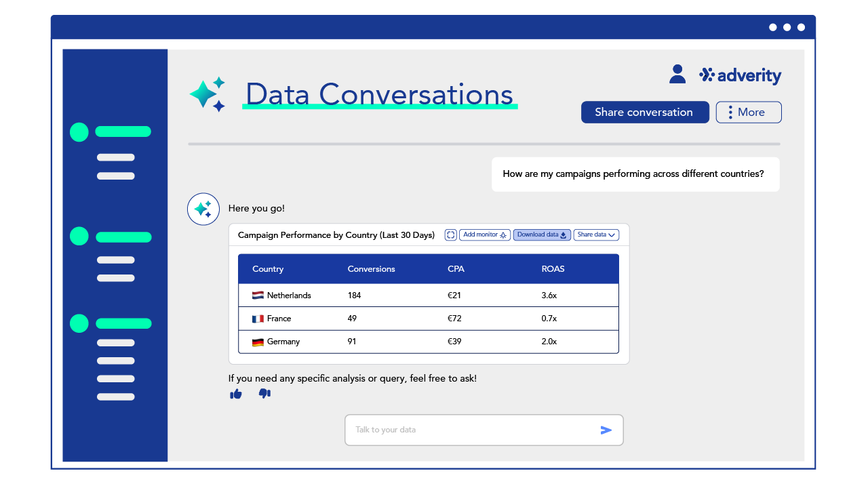868x488 pixels.
Task: Click the Data Conversations sparkle logo
Action: pyautogui.click(x=208, y=95)
